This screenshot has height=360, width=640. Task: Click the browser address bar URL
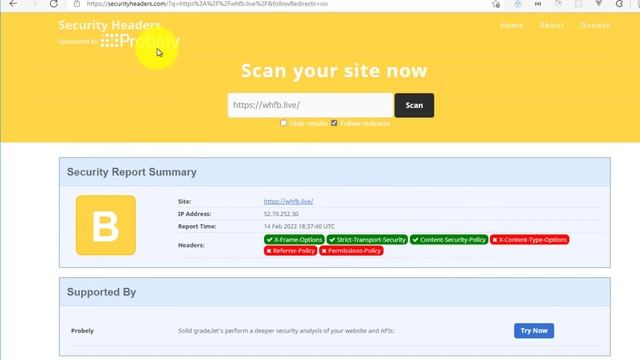207,4
